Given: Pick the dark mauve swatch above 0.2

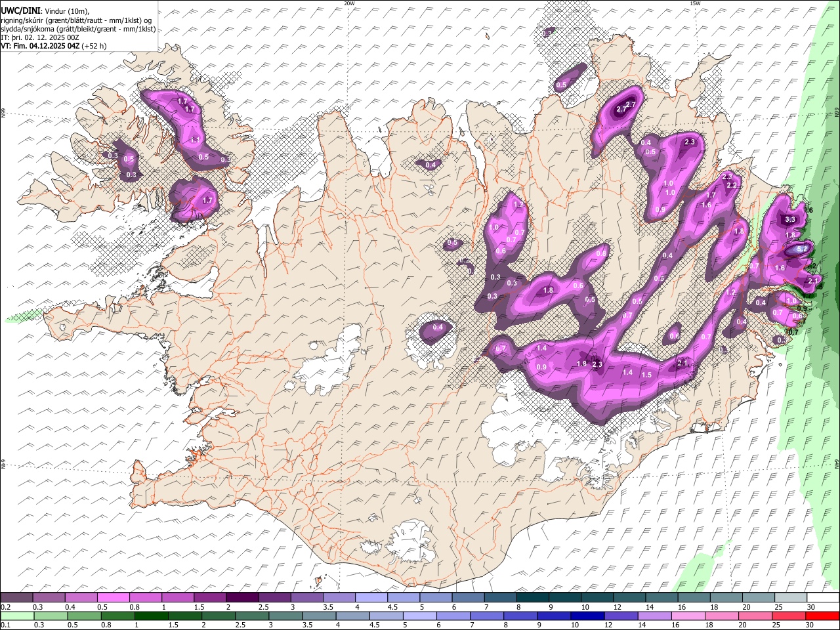Looking at the screenshot, I should pos(17,597).
